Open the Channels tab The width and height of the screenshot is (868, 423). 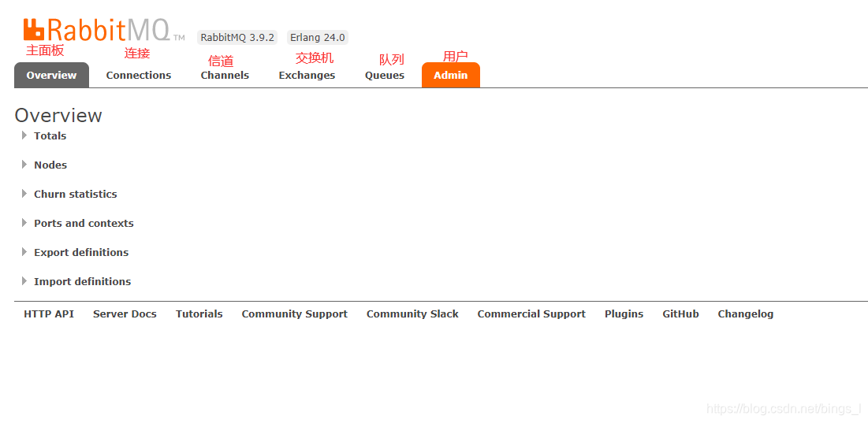[x=225, y=75]
